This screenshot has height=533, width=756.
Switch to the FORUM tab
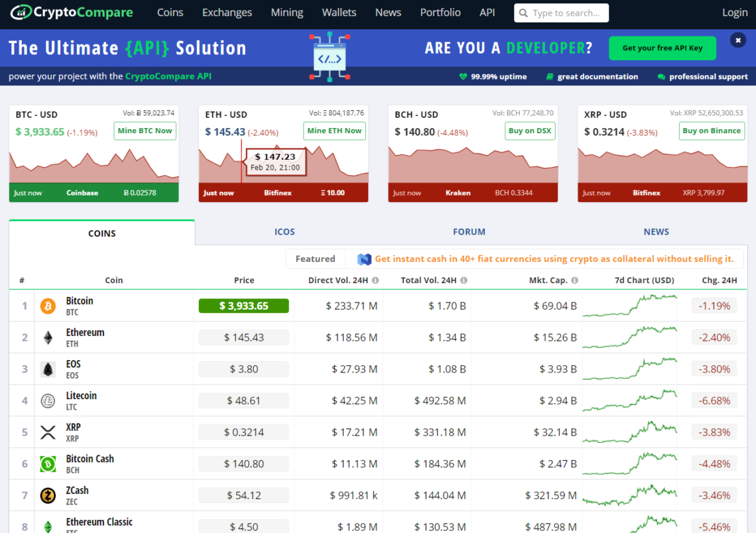click(x=469, y=232)
